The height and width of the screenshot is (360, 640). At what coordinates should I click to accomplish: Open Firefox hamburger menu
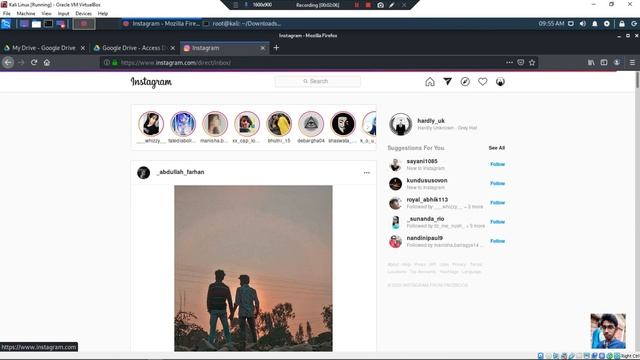632,62
